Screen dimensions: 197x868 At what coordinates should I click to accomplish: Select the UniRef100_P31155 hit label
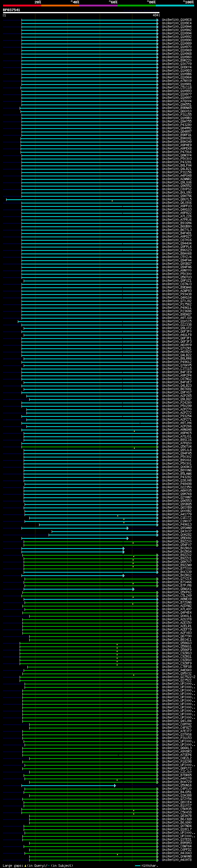[x=177, y=115]
